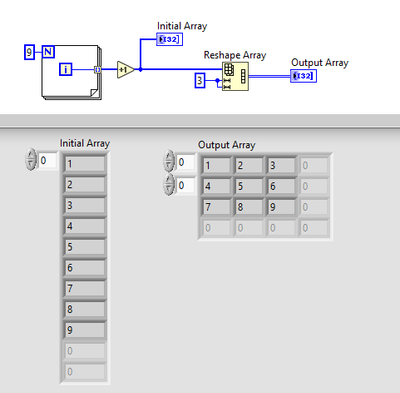This screenshot has height=393, width=400.
Task: Click the Initial Array index display field
Action: [47, 161]
